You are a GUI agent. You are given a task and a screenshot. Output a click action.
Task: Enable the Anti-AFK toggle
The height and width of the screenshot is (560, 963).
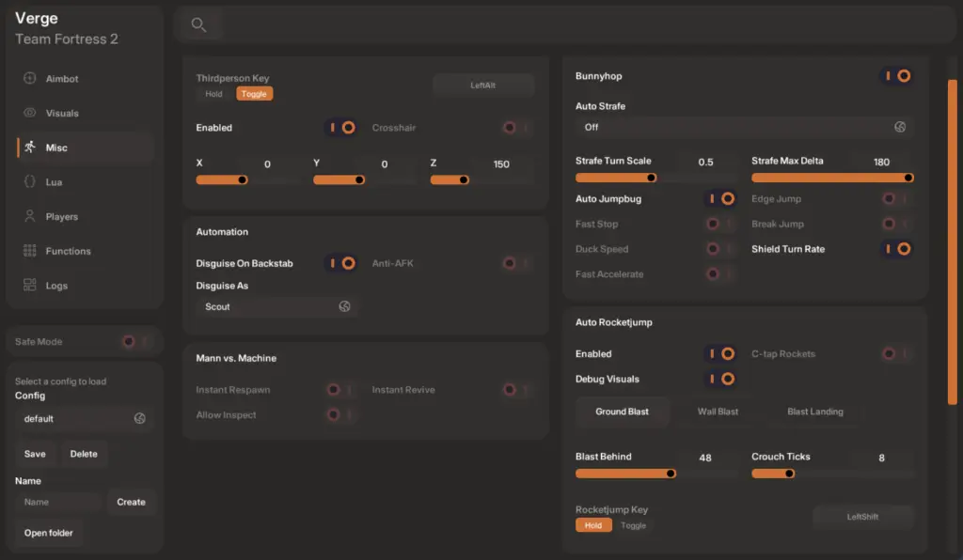pyautogui.click(x=516, y=263)
